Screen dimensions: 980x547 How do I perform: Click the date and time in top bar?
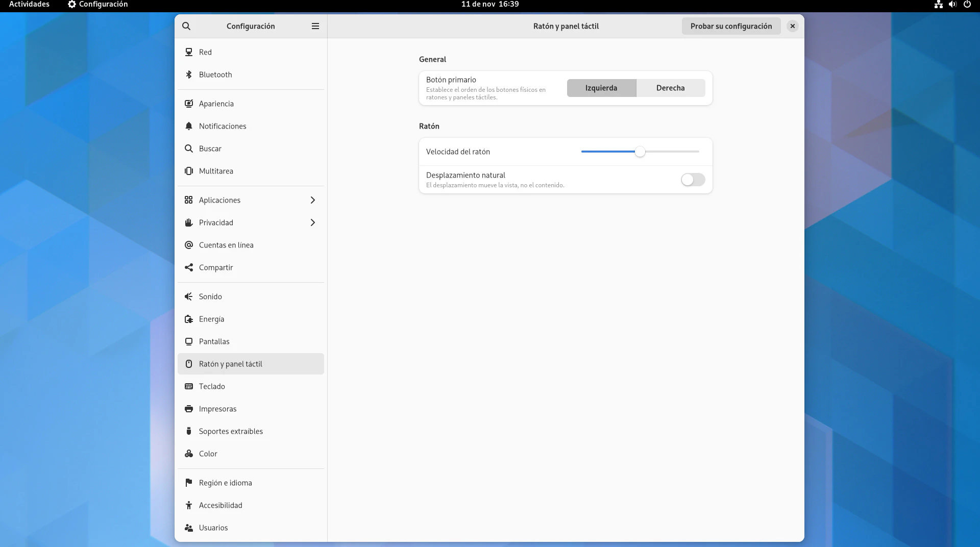(x=490, y=4)
